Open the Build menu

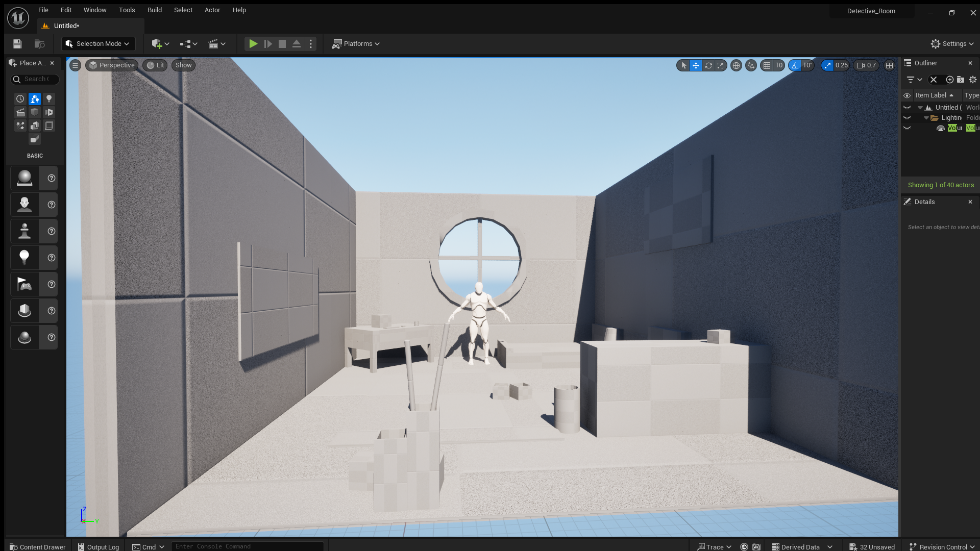154,10
